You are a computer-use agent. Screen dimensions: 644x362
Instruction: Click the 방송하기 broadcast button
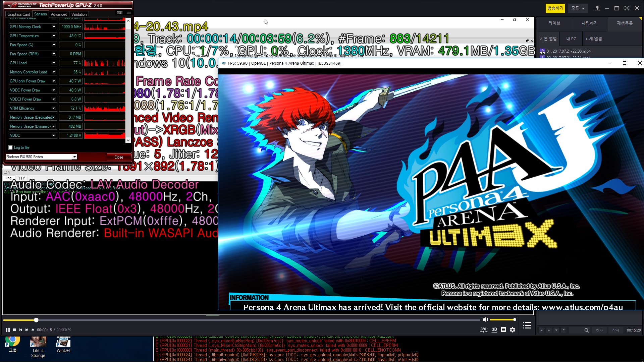[555, 8]
